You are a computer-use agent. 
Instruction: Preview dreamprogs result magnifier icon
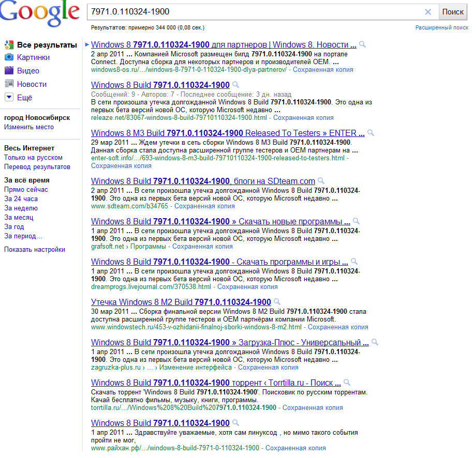(x=354, y=262)
